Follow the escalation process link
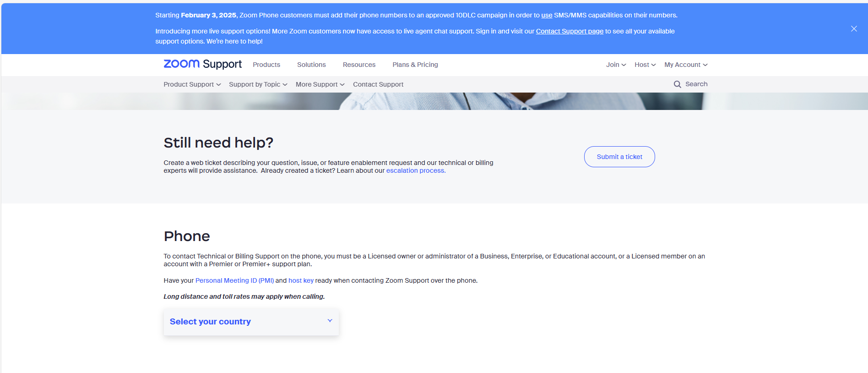This screenshot has height=373, width=868. [416, 170]
